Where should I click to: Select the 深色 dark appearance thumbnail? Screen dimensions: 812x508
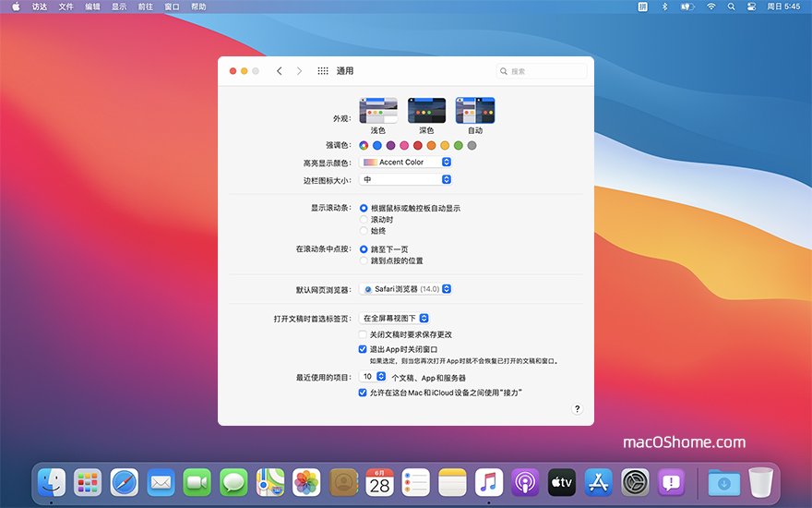(426, 111)
